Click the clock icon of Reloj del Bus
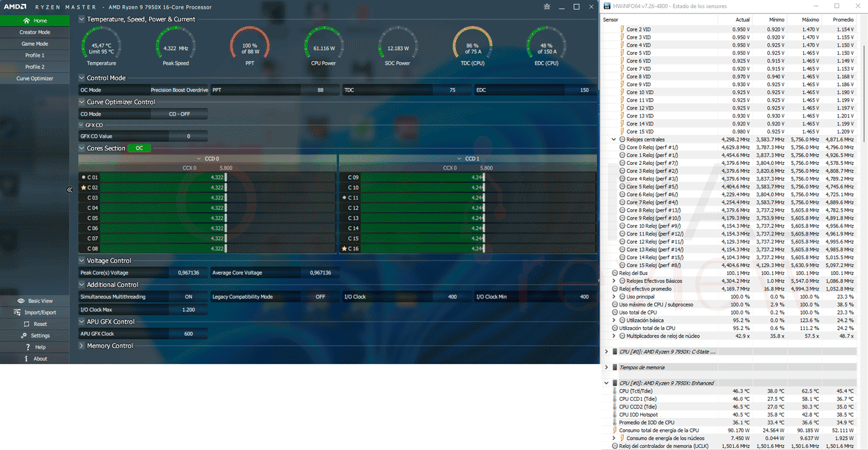The image size is (868, 450). pos(615,273)
